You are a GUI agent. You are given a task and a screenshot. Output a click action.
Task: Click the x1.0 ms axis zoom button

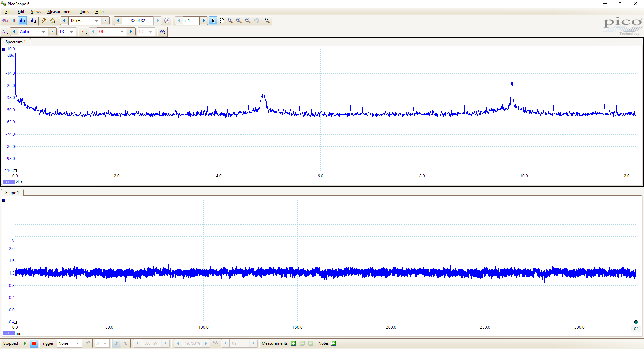pyautogui.click(x=9, y=333)
